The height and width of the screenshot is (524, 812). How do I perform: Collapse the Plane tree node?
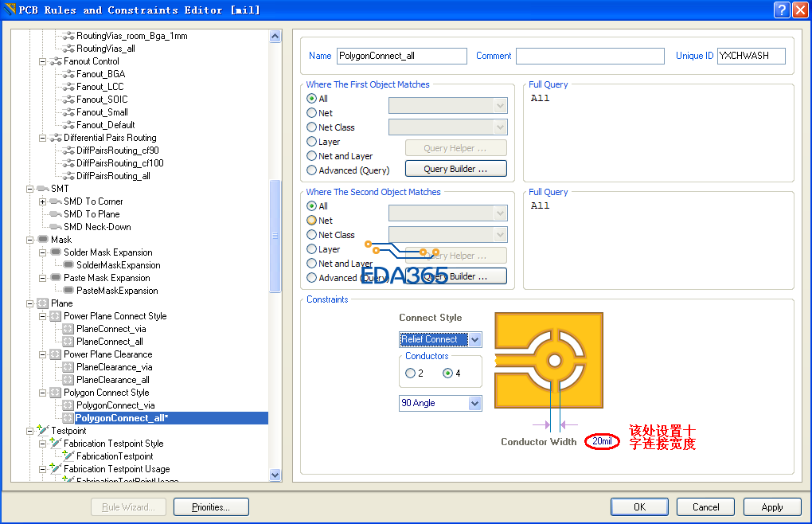[30, 304]
